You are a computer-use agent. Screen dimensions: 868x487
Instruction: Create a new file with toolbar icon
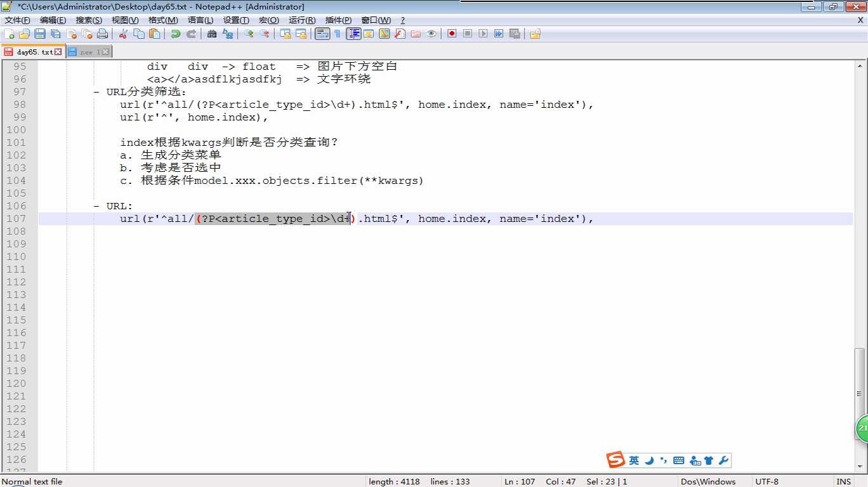pos(10,34)
